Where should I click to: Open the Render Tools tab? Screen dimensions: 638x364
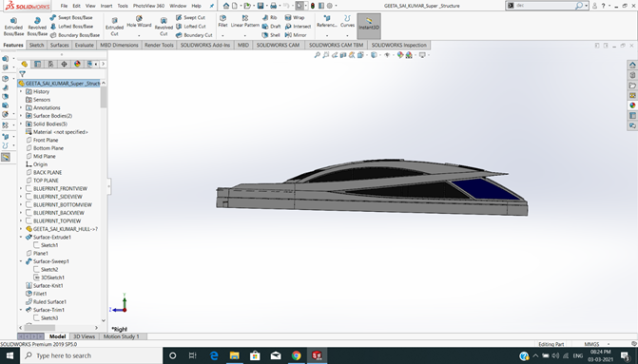point(159,46)
